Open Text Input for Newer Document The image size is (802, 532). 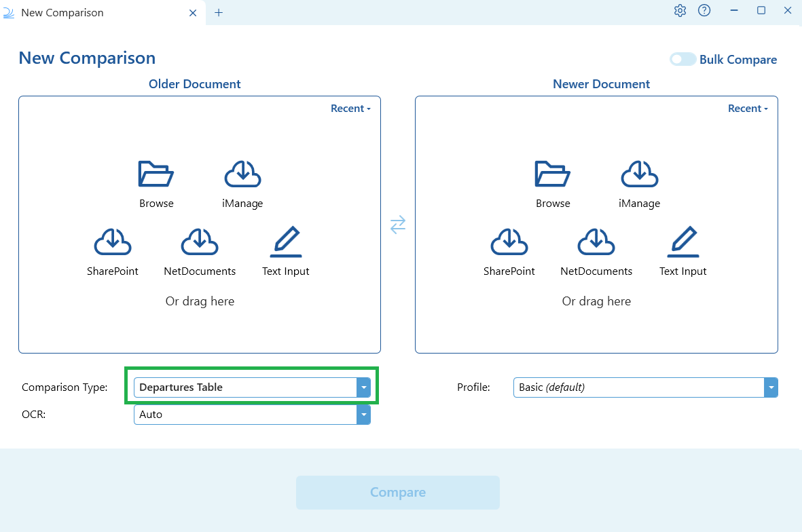[683, 252]
